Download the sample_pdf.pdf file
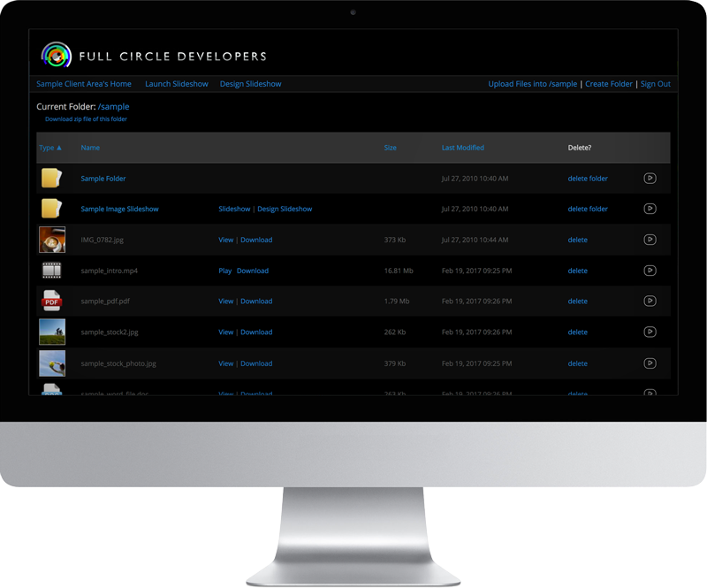Image resolution: width=707 pixels, height=588 pixels. 256,301
